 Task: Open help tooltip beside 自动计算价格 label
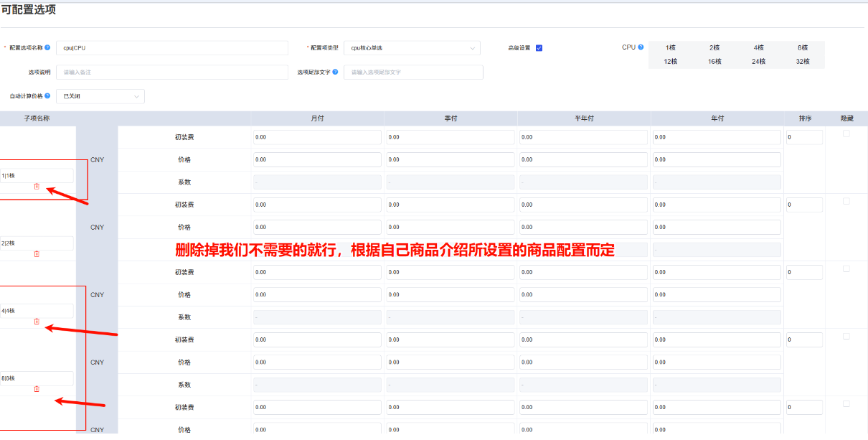(47, 95)
